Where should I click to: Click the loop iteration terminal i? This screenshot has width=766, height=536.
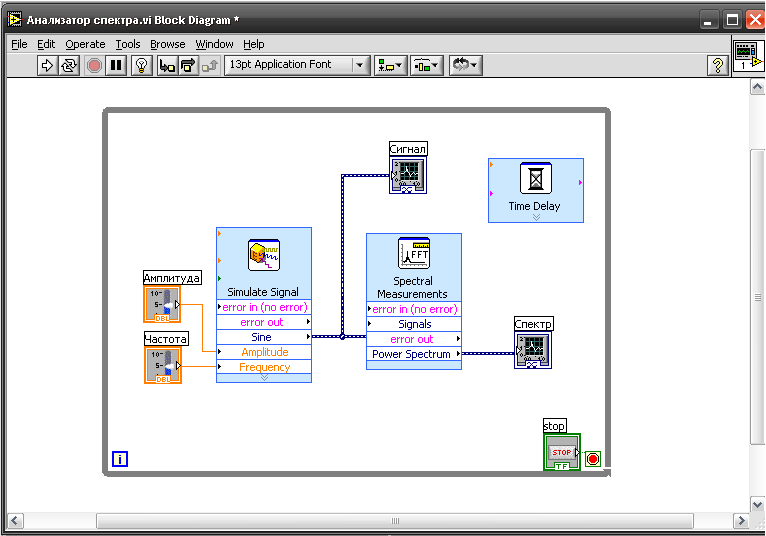120,459
